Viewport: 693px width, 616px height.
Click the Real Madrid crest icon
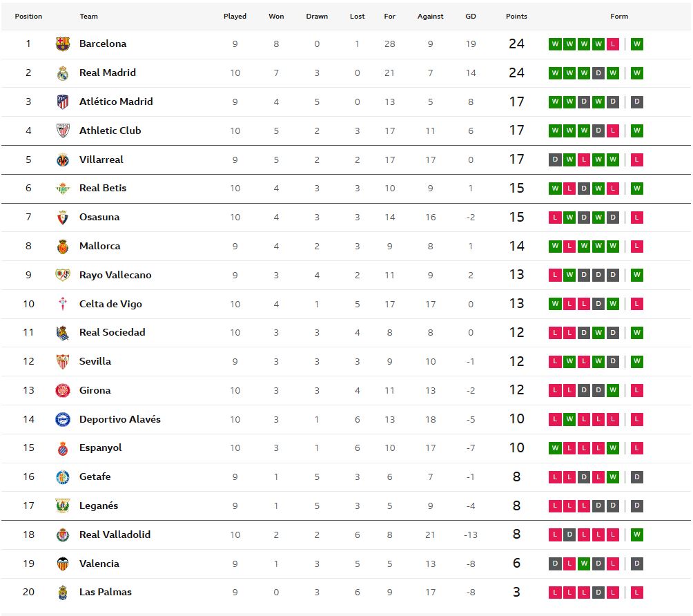63,73
